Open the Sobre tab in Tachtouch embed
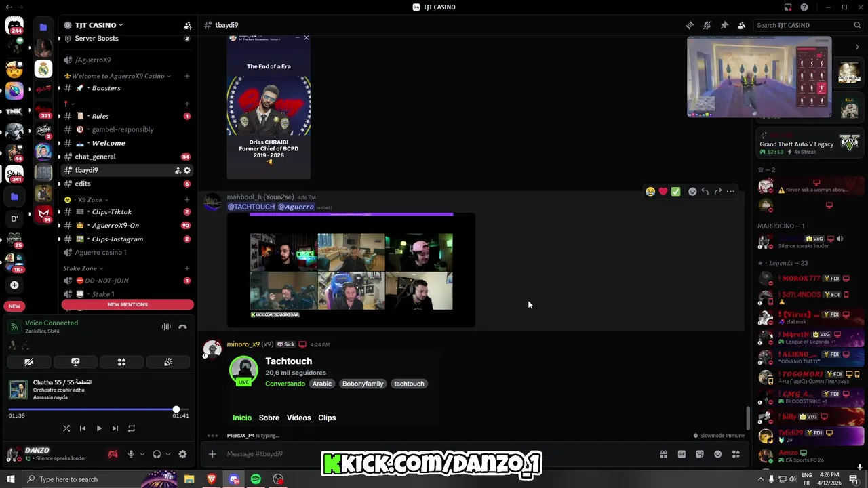Viewport: 868px width, 488px height. click(269, 418)
